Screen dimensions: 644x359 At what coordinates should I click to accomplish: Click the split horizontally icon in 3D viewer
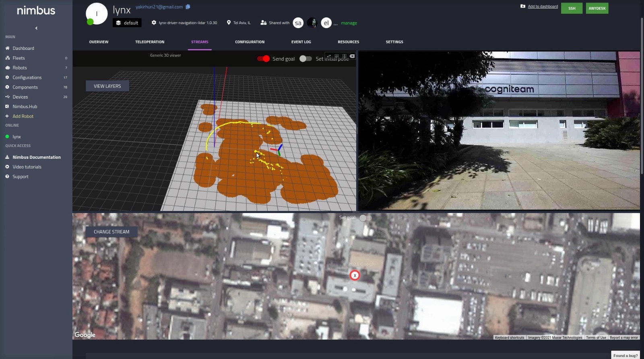point(336,56)
